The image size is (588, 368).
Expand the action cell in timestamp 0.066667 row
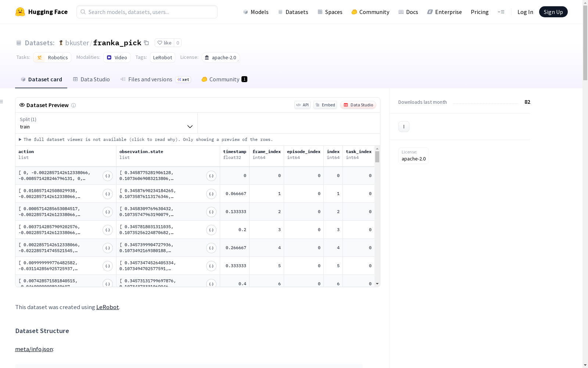pyautogui.click(x=108, y=194)
